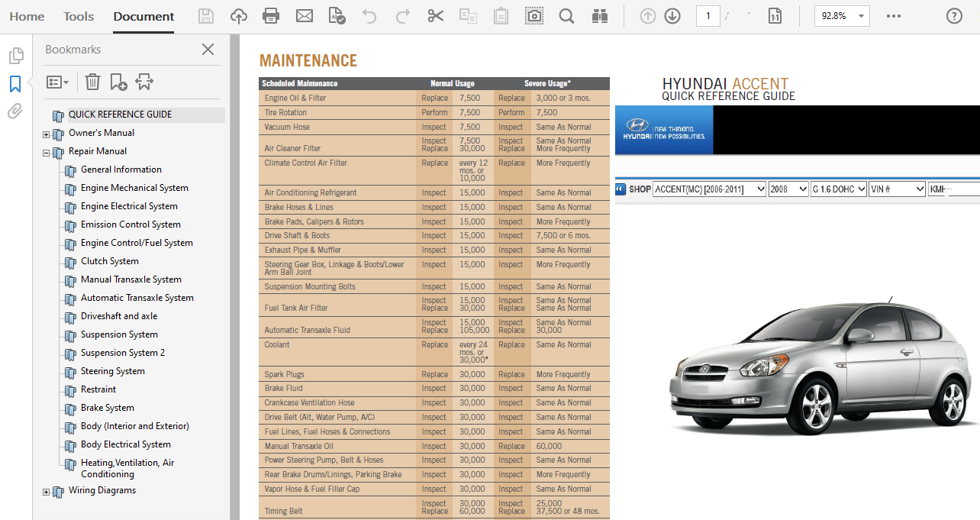The width and height of the screenshot is (980, 520).
Task: Switch to the Tools tab
Action: click(x=78, y=16)
